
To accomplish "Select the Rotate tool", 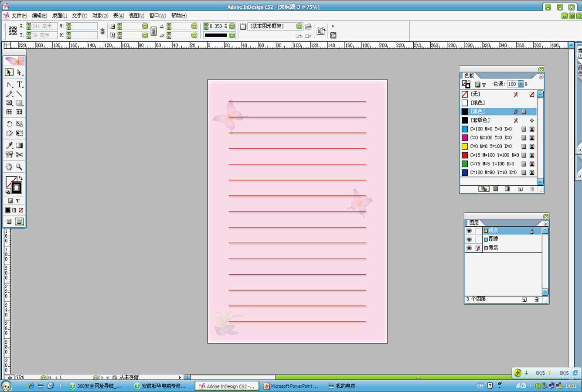I will [9, 124].
